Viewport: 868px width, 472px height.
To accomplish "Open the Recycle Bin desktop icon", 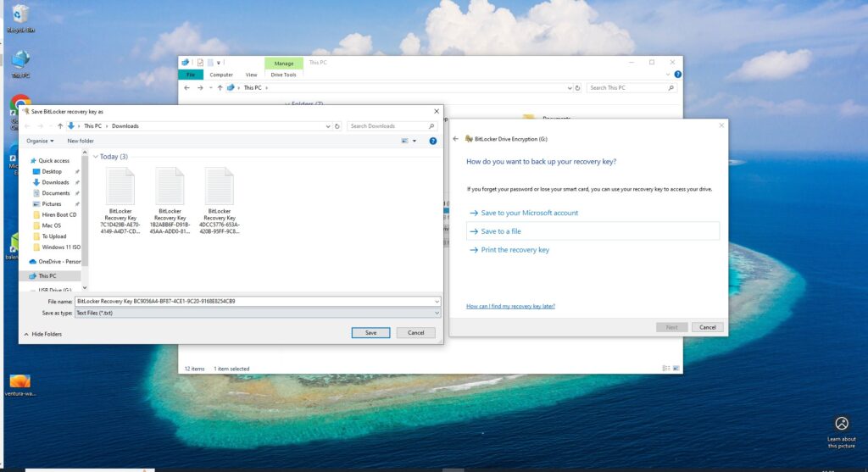I will (x=20, y=18).
